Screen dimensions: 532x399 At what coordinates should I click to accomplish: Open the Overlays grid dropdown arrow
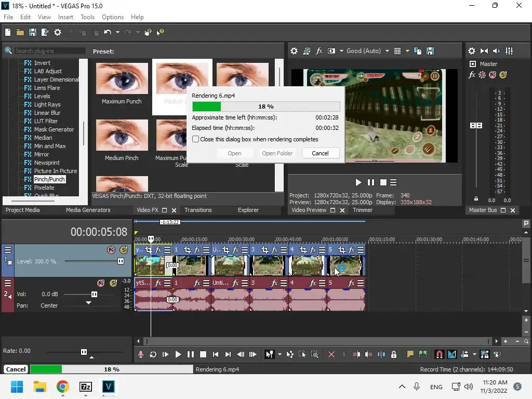[x=407, y=51]
